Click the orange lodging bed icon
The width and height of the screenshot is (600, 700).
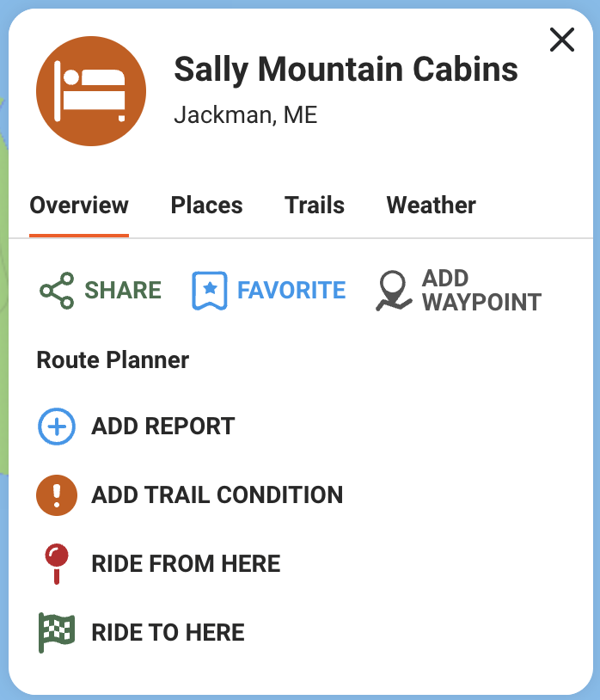pyautogui.click(x=91, y=90)
